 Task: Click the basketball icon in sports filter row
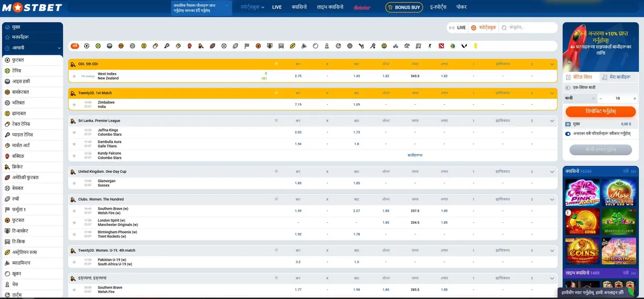click(x=121, y=46)
